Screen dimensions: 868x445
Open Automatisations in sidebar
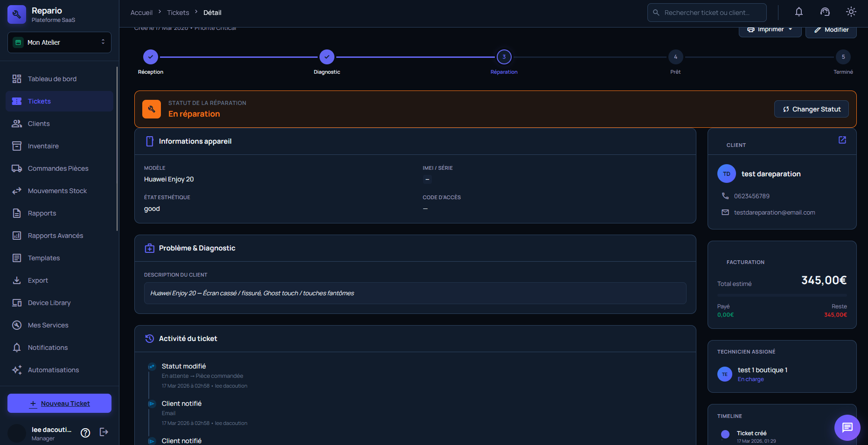click(53, 370)
